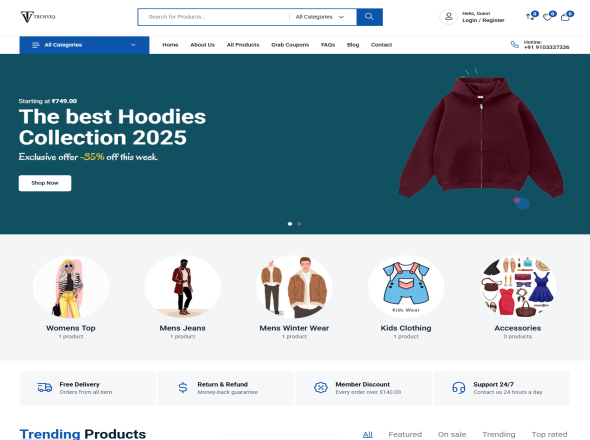Click the maroon hoodie banner image
The image size is (590, 440).
(x=481, y=138)
